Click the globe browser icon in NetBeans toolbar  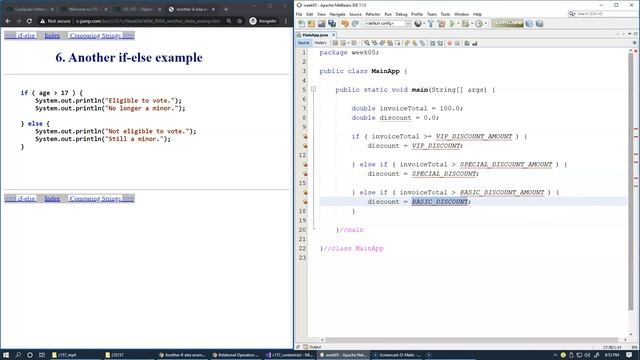418,24
